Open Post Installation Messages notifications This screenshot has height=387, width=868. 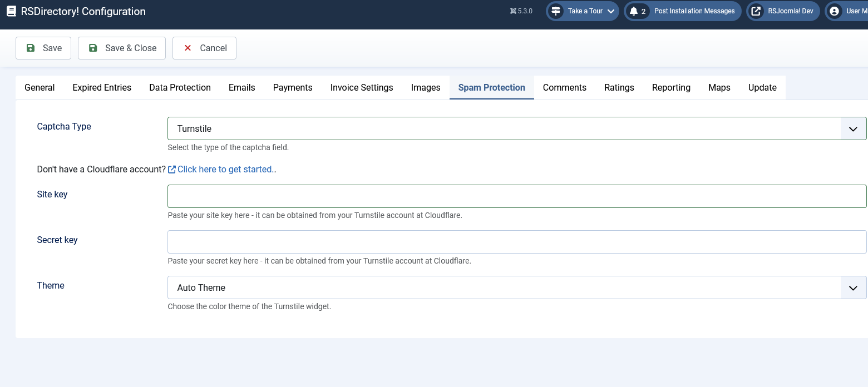point(683,11)
